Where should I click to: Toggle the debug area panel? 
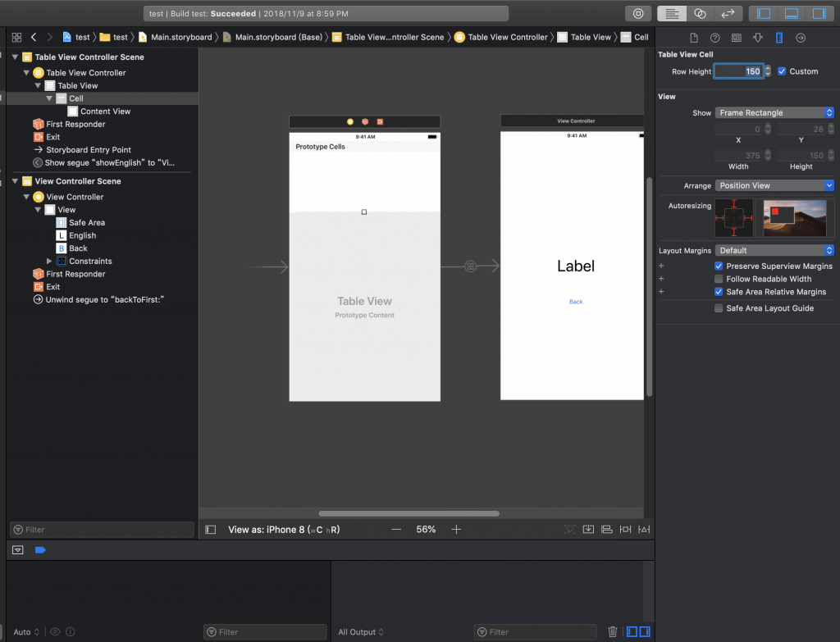pyautogui.click(x=792, y=13)
